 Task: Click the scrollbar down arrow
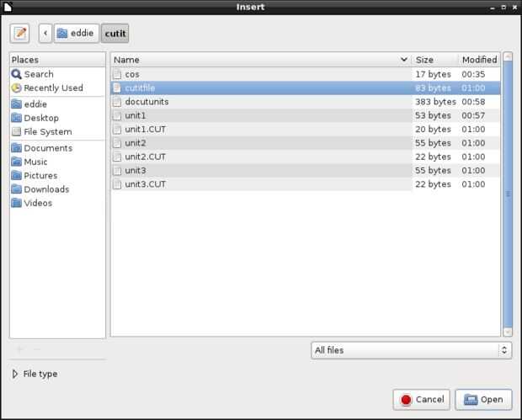point(508,332)
